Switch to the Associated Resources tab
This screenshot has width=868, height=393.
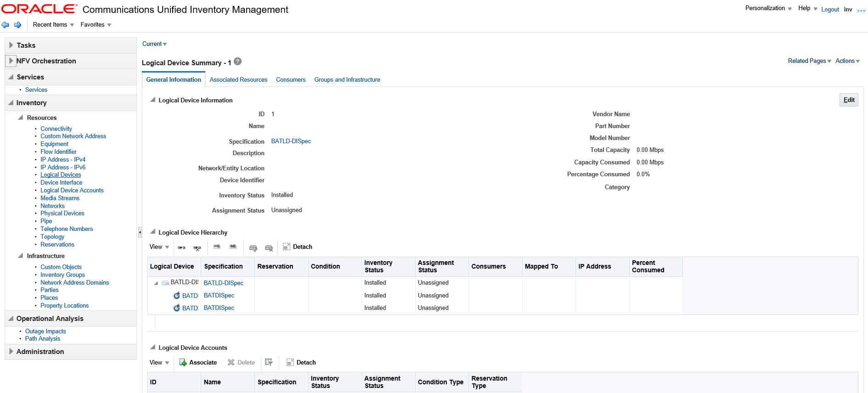click(238, 80)
